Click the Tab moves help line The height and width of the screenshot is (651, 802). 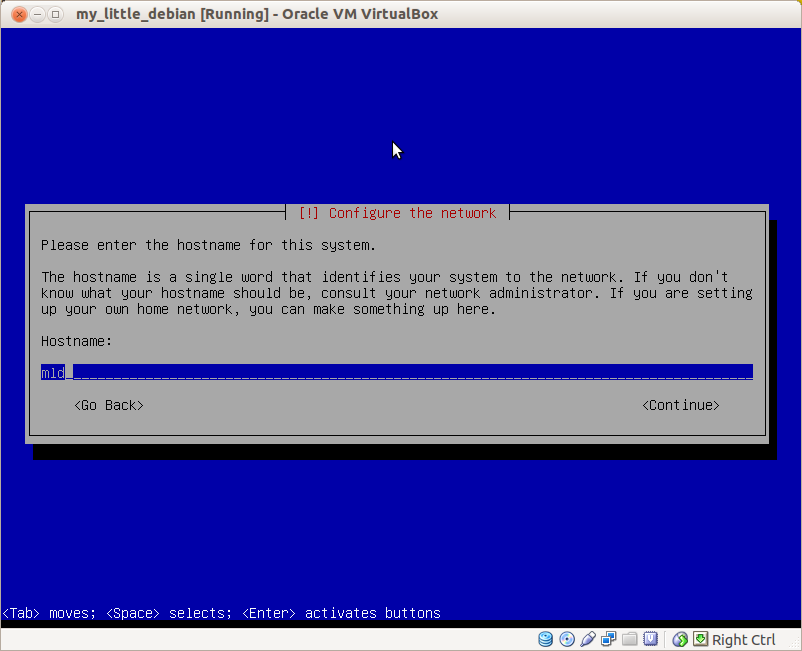221,613
